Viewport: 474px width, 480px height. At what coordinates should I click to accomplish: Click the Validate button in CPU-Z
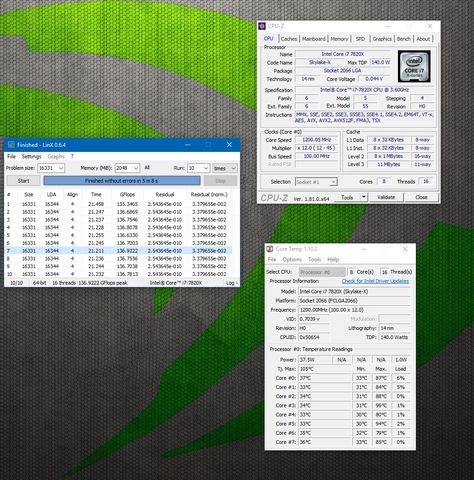pos(386,197)
